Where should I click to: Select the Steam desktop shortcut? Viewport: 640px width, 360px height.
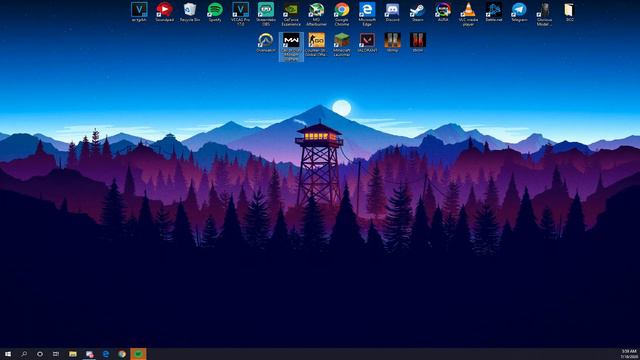(418, 12)
